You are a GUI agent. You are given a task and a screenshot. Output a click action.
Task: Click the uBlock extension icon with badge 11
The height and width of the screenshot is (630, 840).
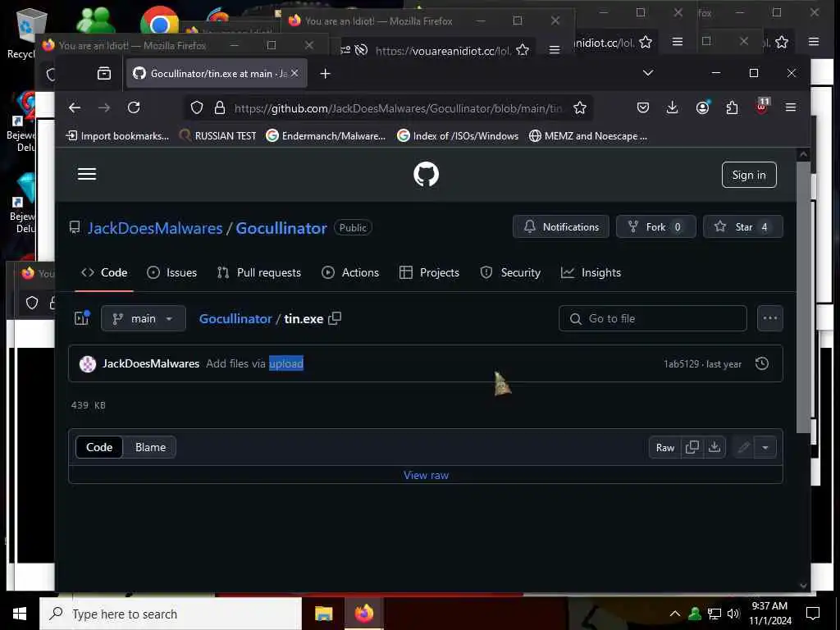pos(762,106)
